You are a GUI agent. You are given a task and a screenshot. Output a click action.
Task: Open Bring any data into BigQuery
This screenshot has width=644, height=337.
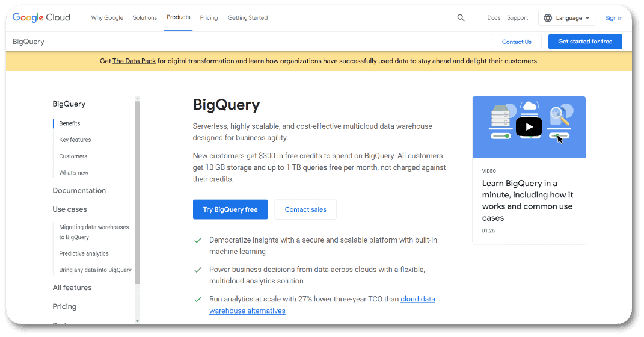pyautogui.click(x=95, y=270)
